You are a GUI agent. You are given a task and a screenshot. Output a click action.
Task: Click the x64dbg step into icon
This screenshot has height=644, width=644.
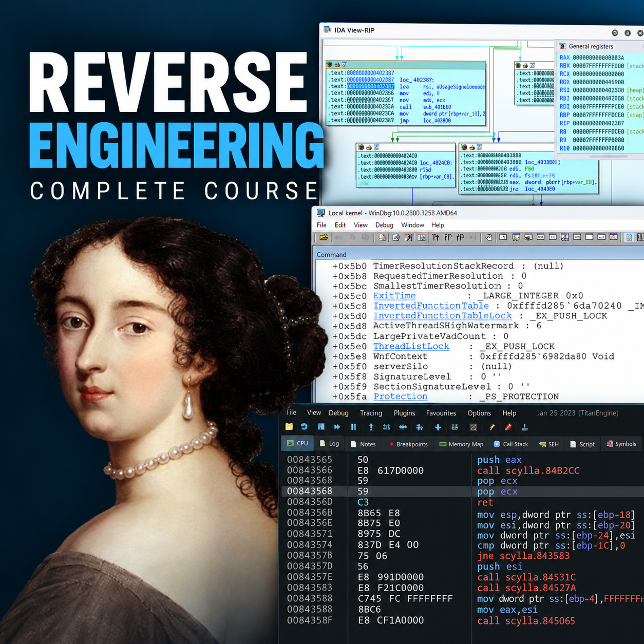[x=371, y=427]
